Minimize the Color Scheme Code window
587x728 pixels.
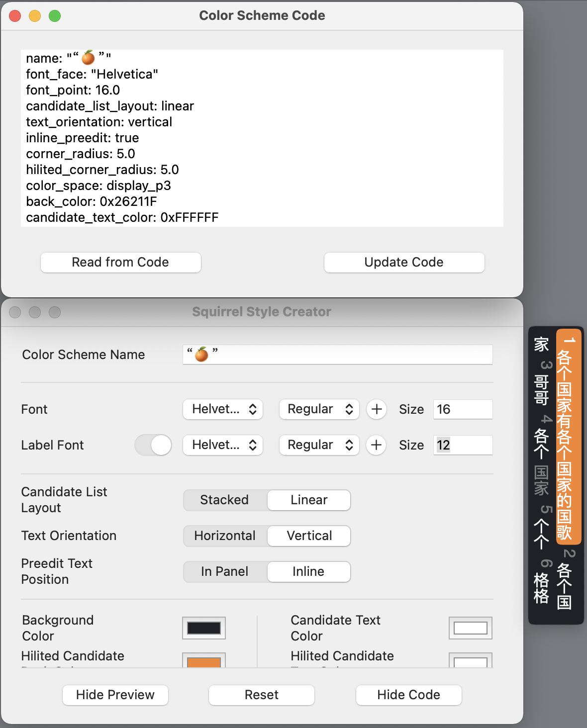click(35, 16)
